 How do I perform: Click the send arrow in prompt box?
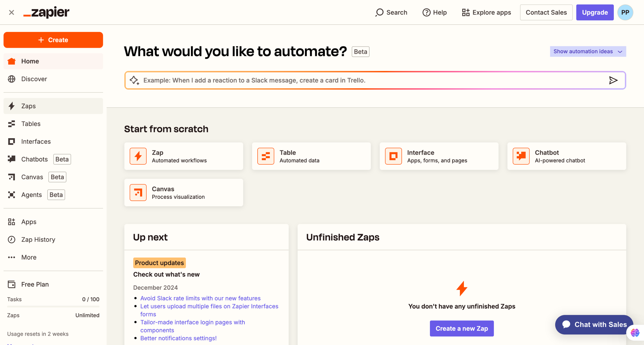pos(613,80)
